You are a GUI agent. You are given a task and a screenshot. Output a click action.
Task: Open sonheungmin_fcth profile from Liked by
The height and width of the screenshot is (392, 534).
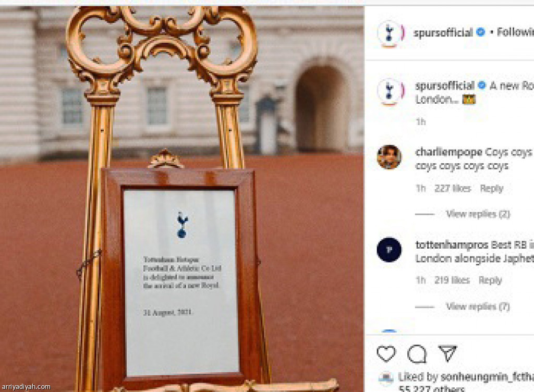487,377
